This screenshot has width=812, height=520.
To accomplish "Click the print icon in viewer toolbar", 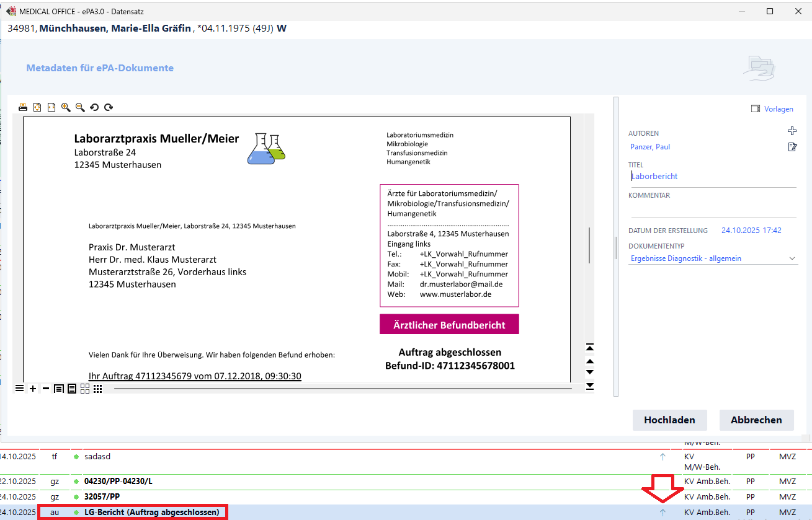I will [23, 107].
